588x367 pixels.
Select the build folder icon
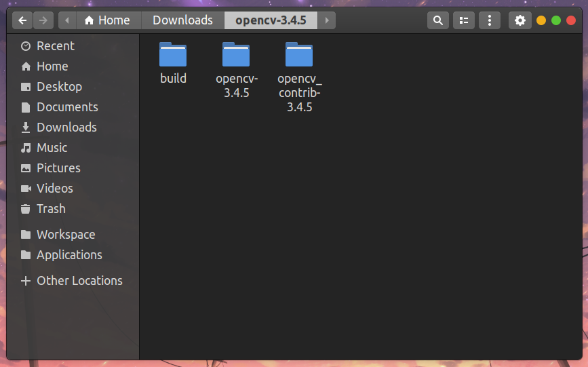pos(173,54)
